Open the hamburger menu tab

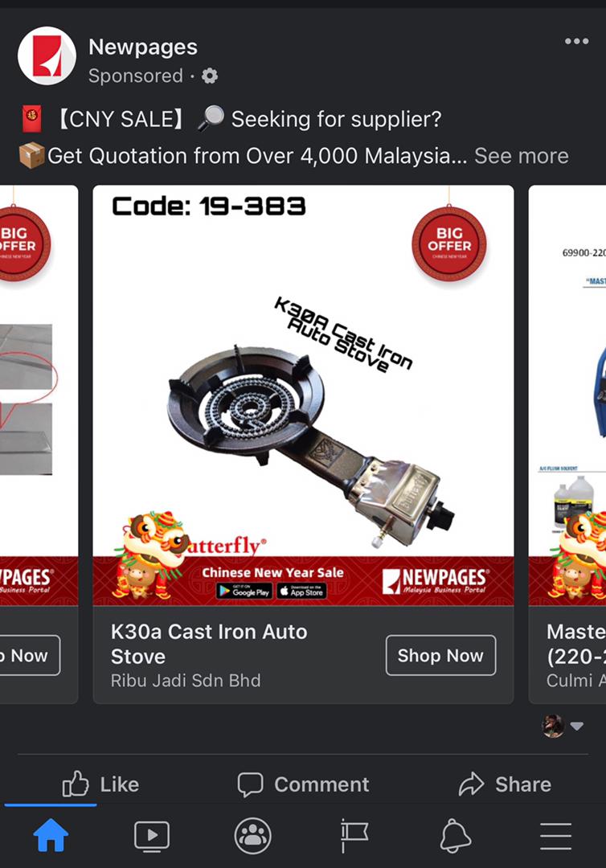click(x=555, y=836)
